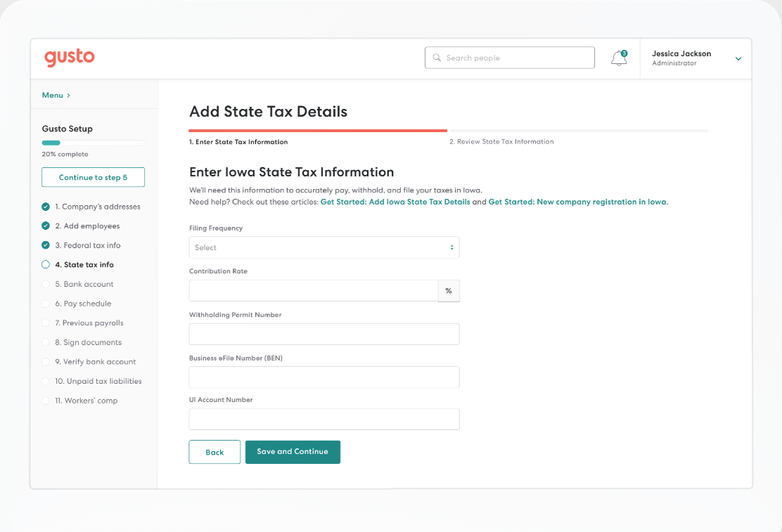Viewport: 782px width, 532px height.
Task: Click the checkmark beside Company's addresses
Action: click(46, 207)
